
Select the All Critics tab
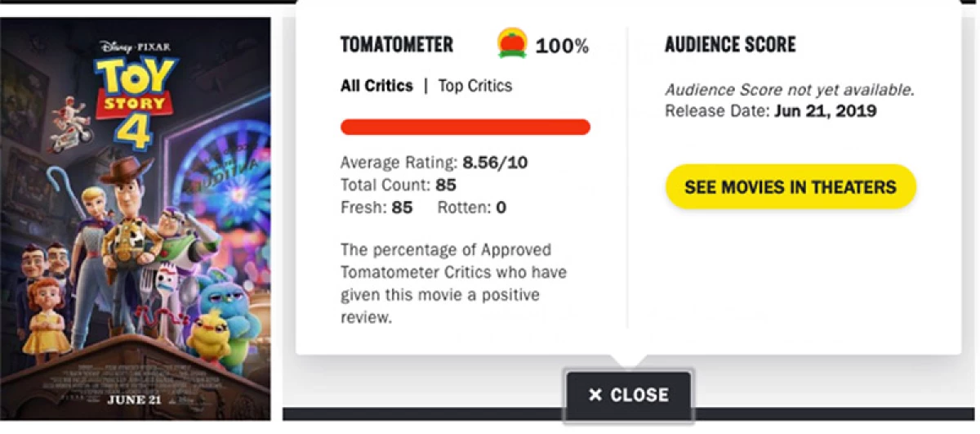(376, 86)
